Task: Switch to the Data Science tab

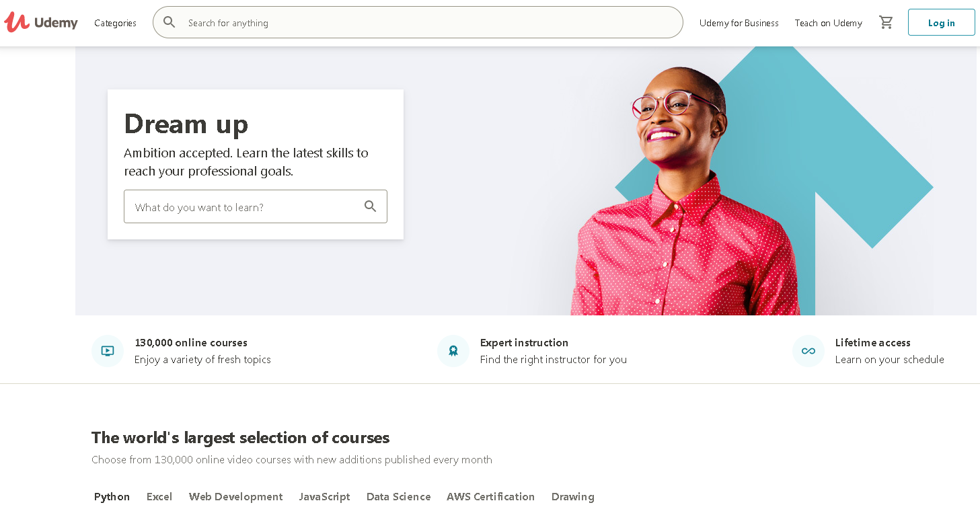Action: 398,496
